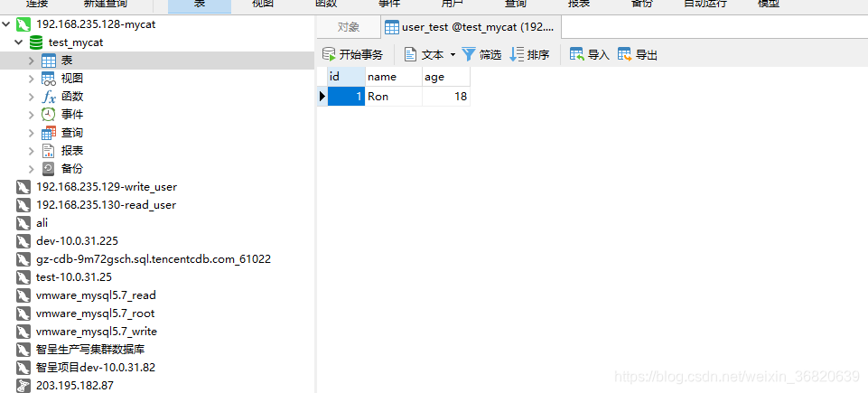Open the 表 item in top toolbar

coord(200,5)
